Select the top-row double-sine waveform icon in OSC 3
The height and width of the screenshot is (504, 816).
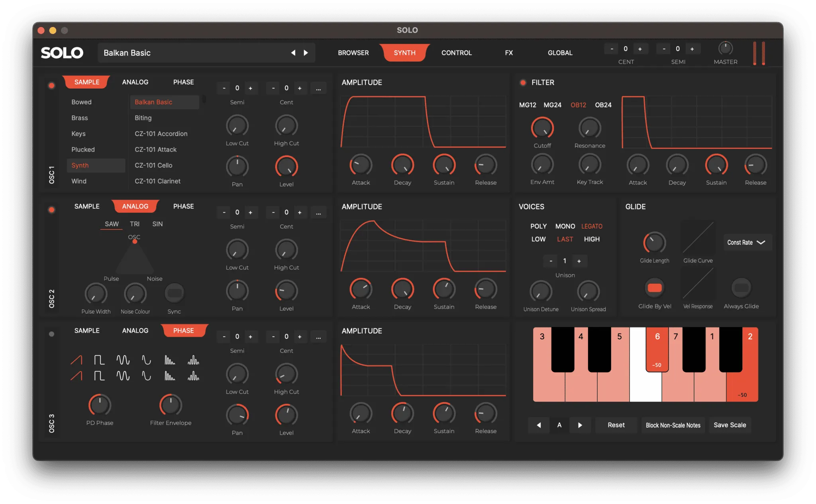click(x=123, y=360)
